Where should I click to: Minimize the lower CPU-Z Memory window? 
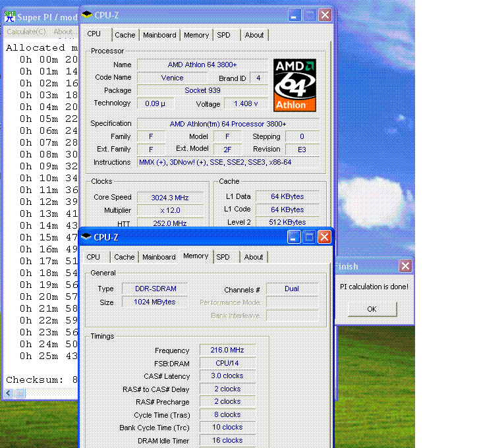(293, 237)
